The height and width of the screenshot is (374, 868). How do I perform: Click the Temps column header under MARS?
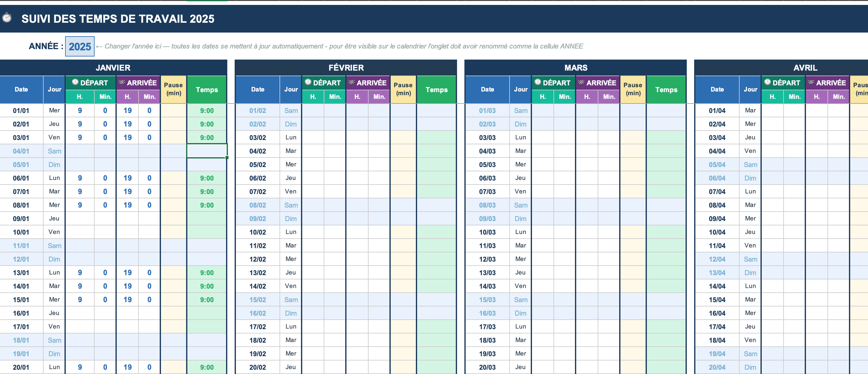pos(666,90)
